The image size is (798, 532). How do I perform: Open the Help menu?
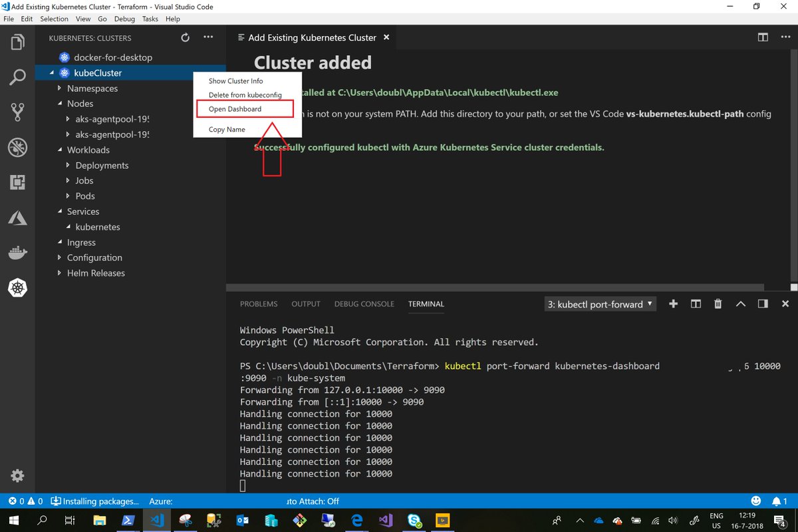(173, 19)
